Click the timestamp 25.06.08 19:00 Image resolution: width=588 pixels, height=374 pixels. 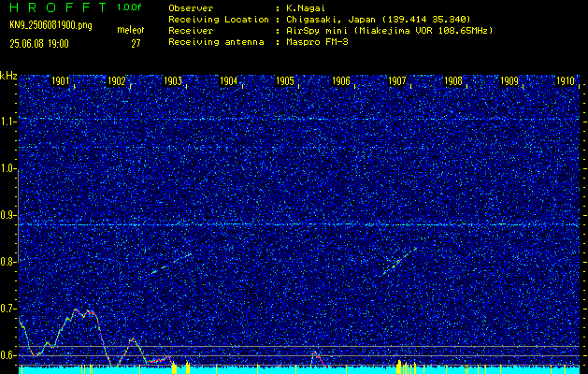[39, 44]
